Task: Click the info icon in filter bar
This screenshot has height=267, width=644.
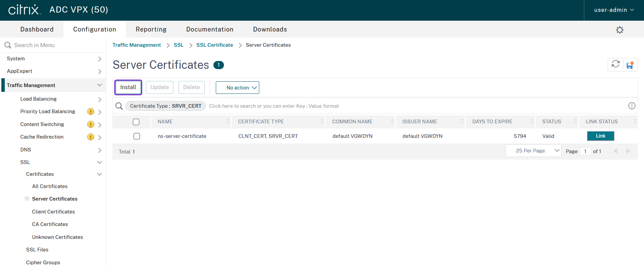Action: click(x=632, y=106)
